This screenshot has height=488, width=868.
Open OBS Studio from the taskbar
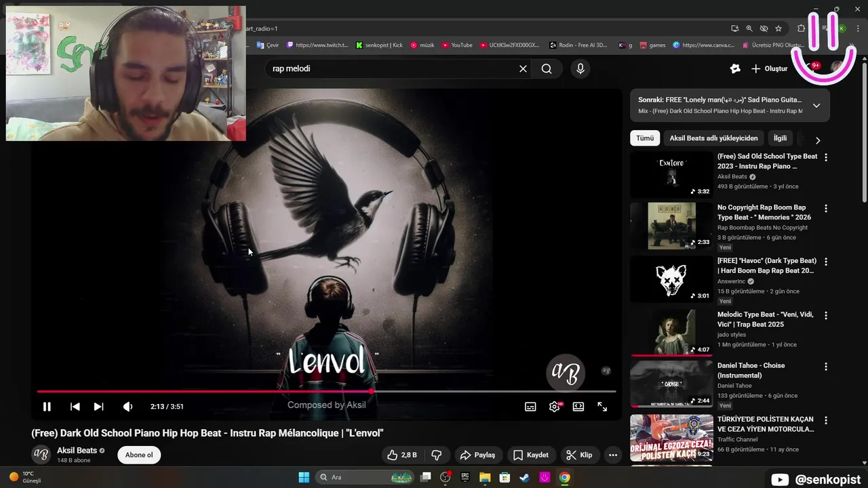click(446, 477)
